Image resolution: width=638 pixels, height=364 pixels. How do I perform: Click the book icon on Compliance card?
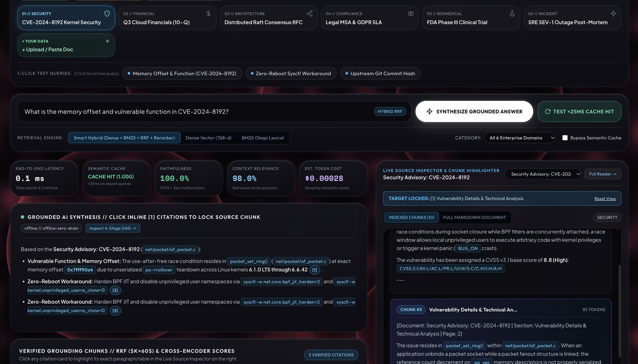pos(411,14)
